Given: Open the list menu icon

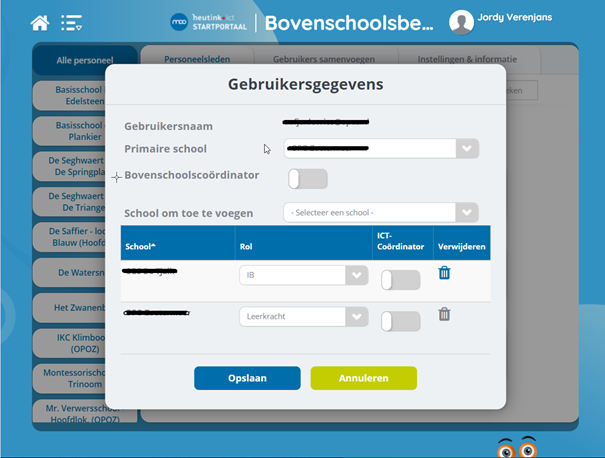Looking at the screenshot, I should click(71, 23).
